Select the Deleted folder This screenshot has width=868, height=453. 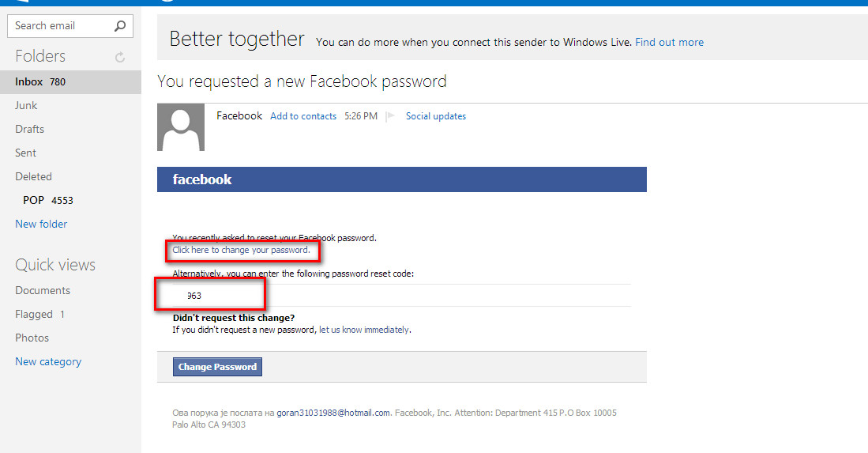pos(33,176)
